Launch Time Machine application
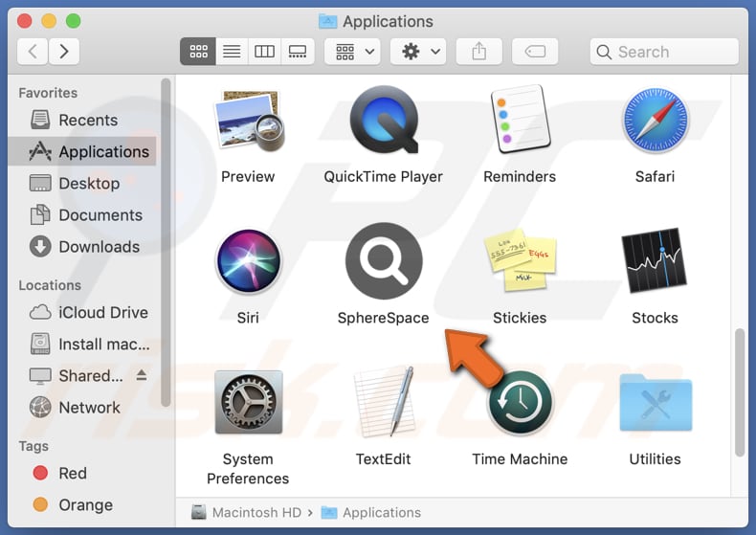756x535 pixels. pos(520,403)
